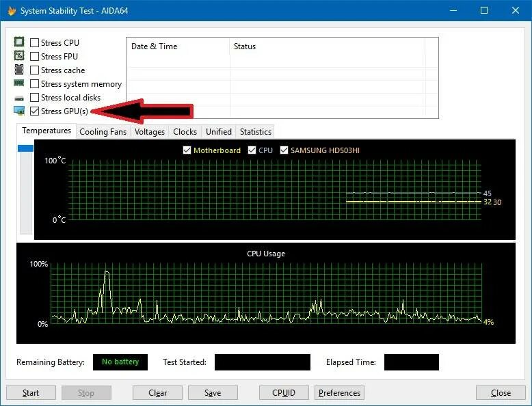The width and height of the screenshot is (532, 406).
Task: Tick the Stress cache checkbox
Action: coord(34,70)
